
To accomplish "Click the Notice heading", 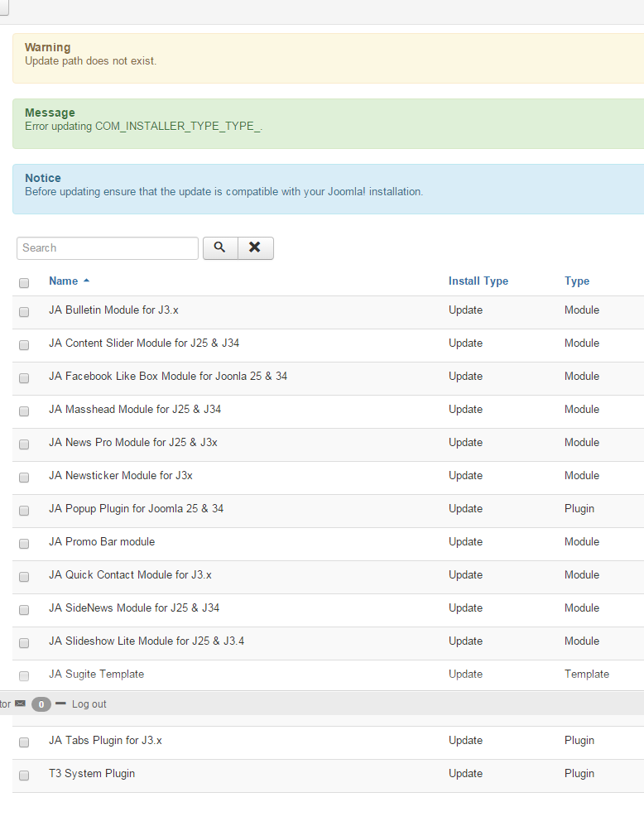I will (43, 178).
